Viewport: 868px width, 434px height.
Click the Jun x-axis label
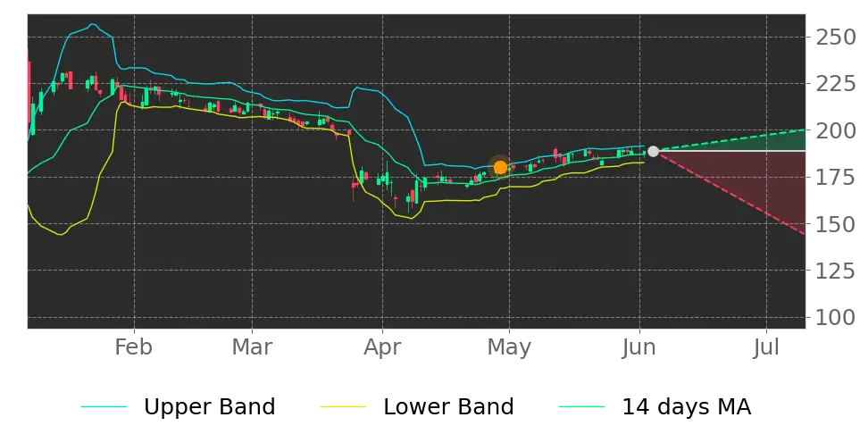(x=640, y=347)
